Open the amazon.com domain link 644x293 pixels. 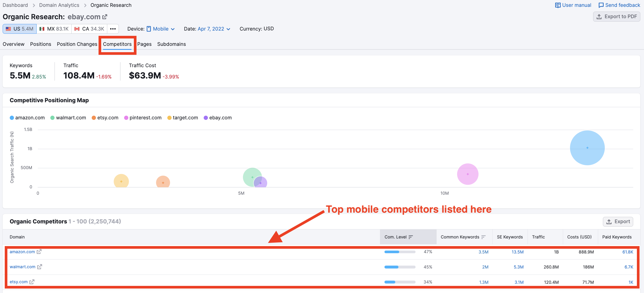(x=22, y=252)
